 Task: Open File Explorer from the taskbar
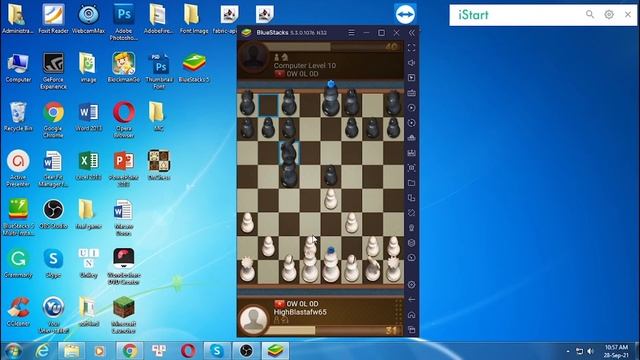click(71, 351)
